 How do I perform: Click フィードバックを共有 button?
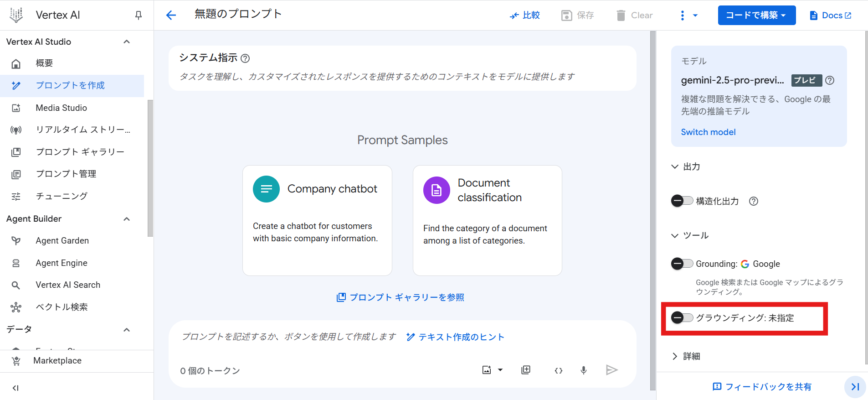tap(762, 387)
